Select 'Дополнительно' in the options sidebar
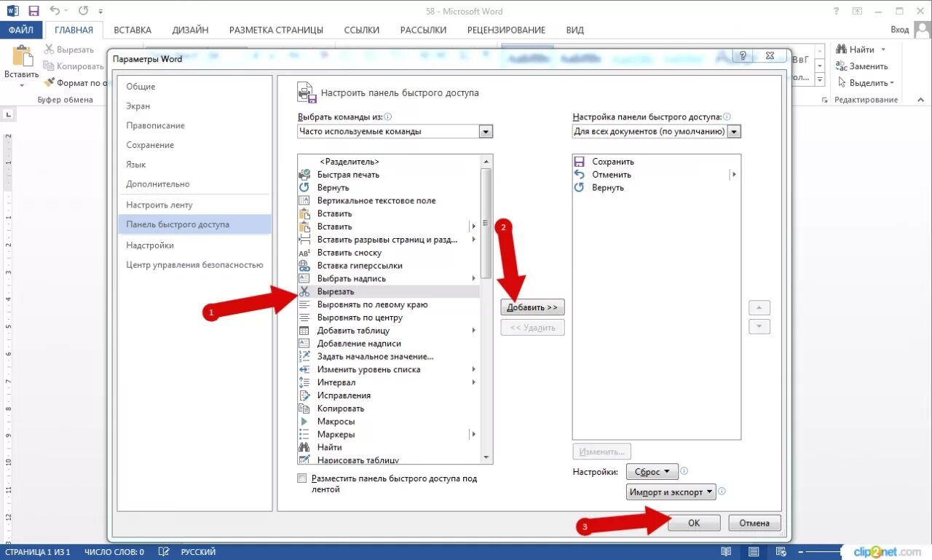The height and width of the screenshot is (560, 932). click(194, 185)
